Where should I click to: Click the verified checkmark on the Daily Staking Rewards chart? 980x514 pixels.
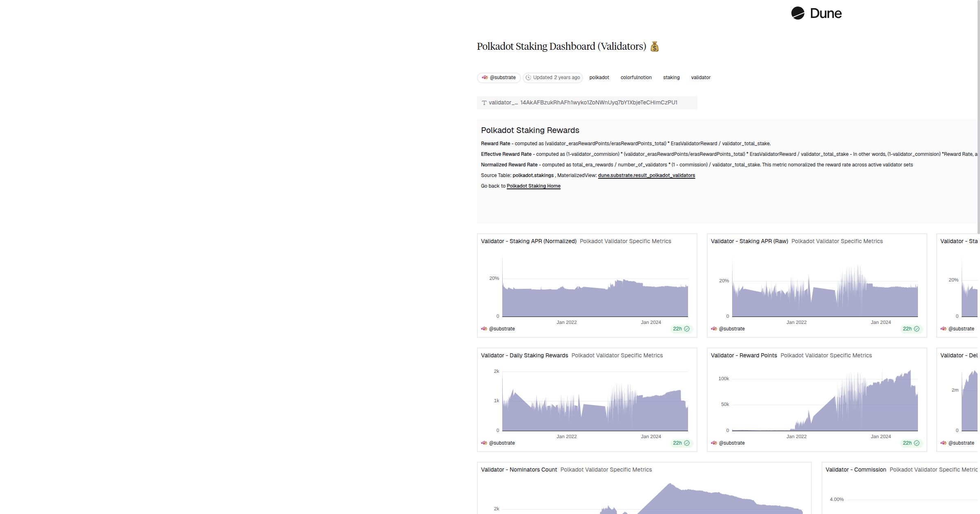coord(686,443)
